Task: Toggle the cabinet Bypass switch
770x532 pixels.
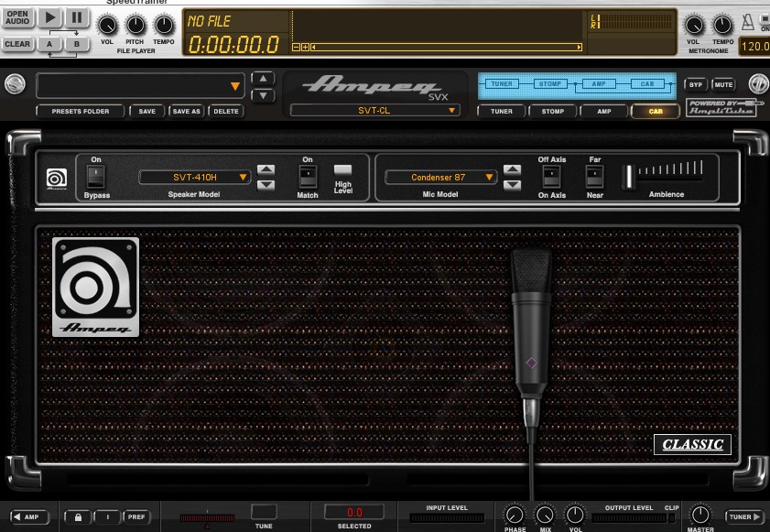Action: 96,177
